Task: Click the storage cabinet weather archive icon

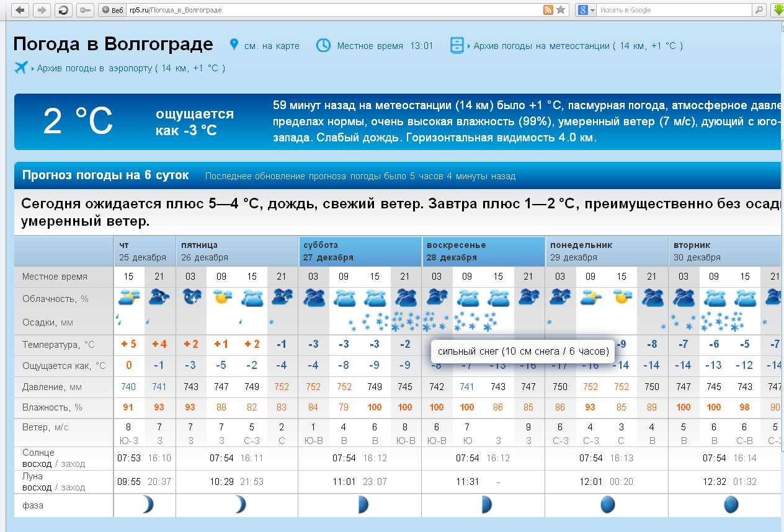Action: click(x=457, y=45)
